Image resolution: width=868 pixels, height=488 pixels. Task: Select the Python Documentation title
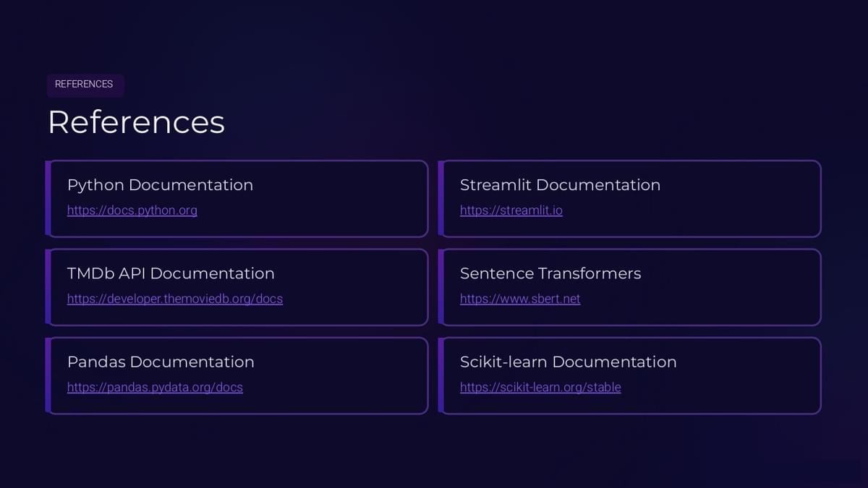pos(160,185)
